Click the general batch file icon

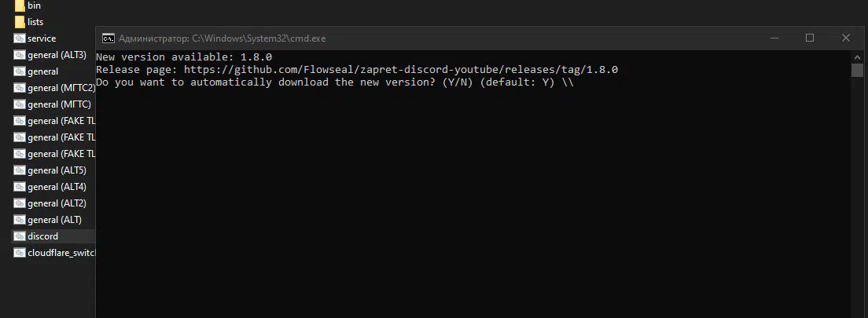pyautogui.click(x=20, y=71)
